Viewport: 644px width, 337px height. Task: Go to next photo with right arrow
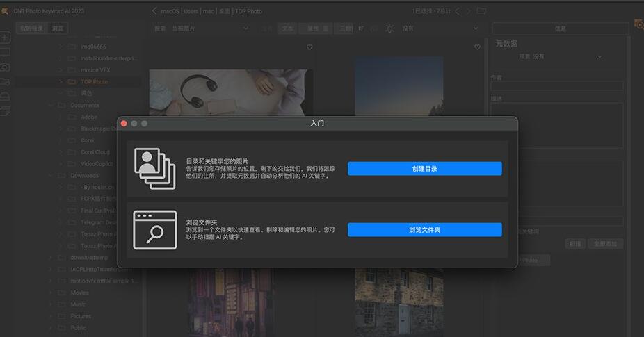(469, 11)
